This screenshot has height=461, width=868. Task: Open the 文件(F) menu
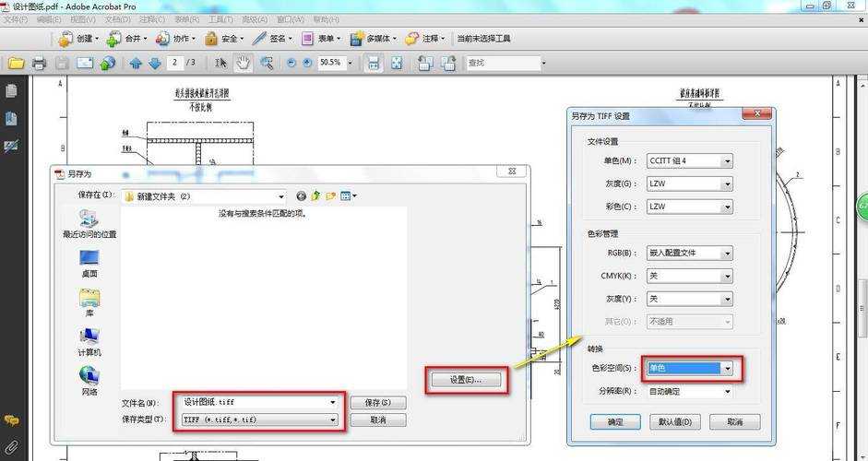(16, 19)
